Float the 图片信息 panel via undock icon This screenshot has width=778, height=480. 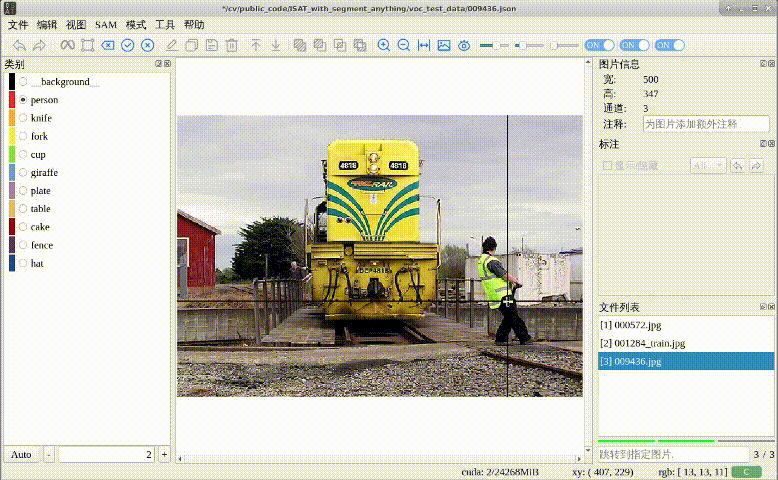pos(763,64)
